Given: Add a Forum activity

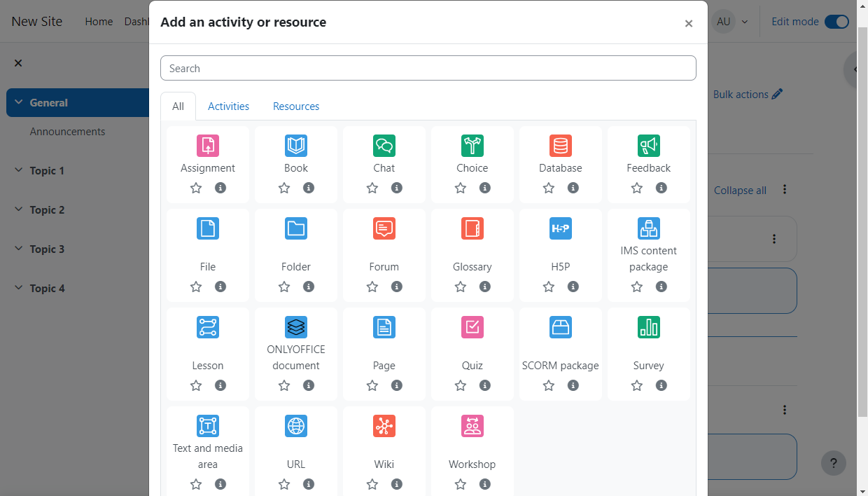Looking at the screenshot, I should coord(384,228).
